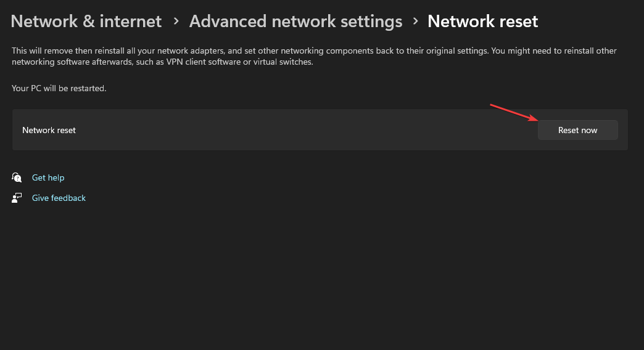Go back to Network & internet page

tap(86, 22)
